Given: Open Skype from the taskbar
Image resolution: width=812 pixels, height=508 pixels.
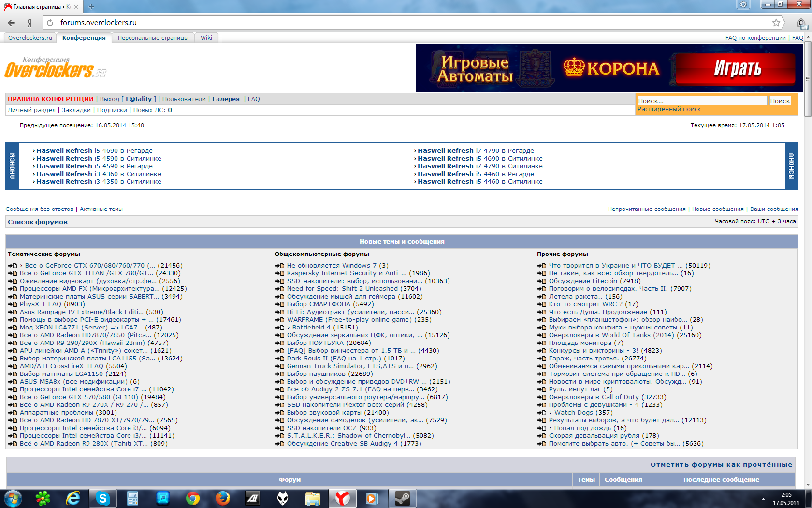Looking at the screenshot, I should [x=103, y=498].
